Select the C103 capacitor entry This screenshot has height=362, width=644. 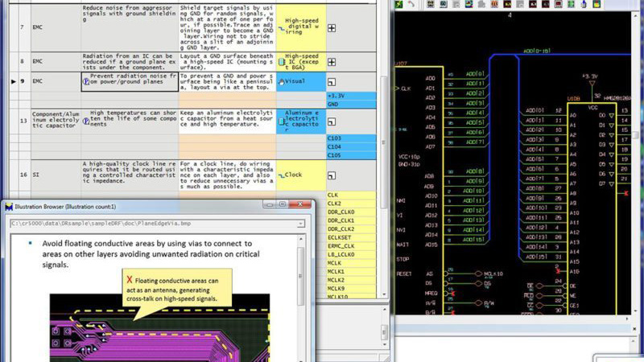336,138
